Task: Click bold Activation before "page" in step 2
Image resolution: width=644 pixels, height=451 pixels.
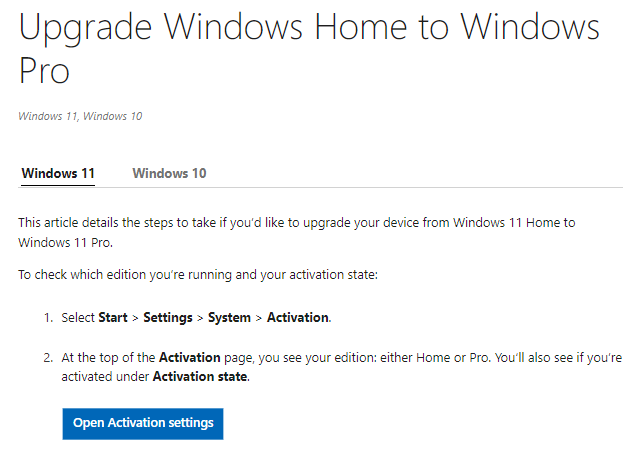Action: [x=190, y=359]
